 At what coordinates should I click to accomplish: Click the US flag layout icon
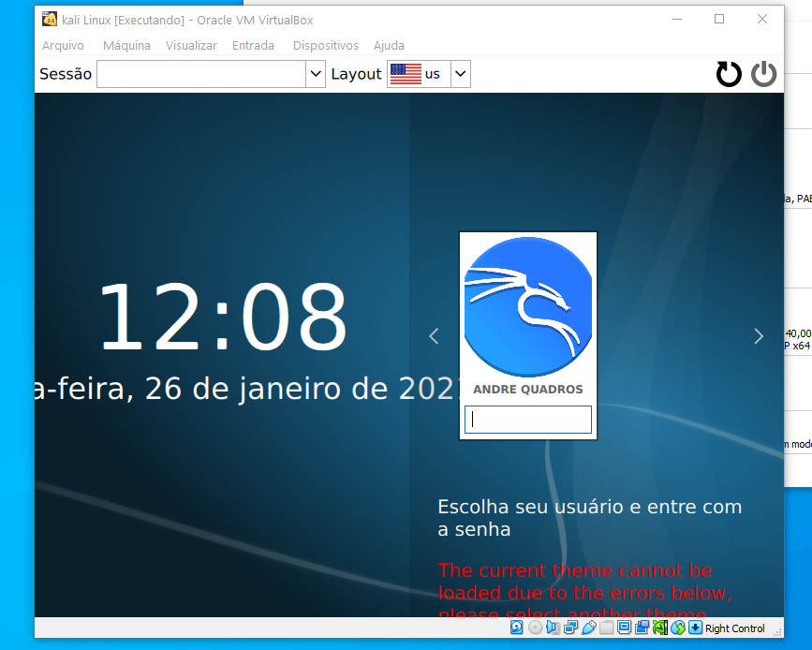[x=406, y=74]
